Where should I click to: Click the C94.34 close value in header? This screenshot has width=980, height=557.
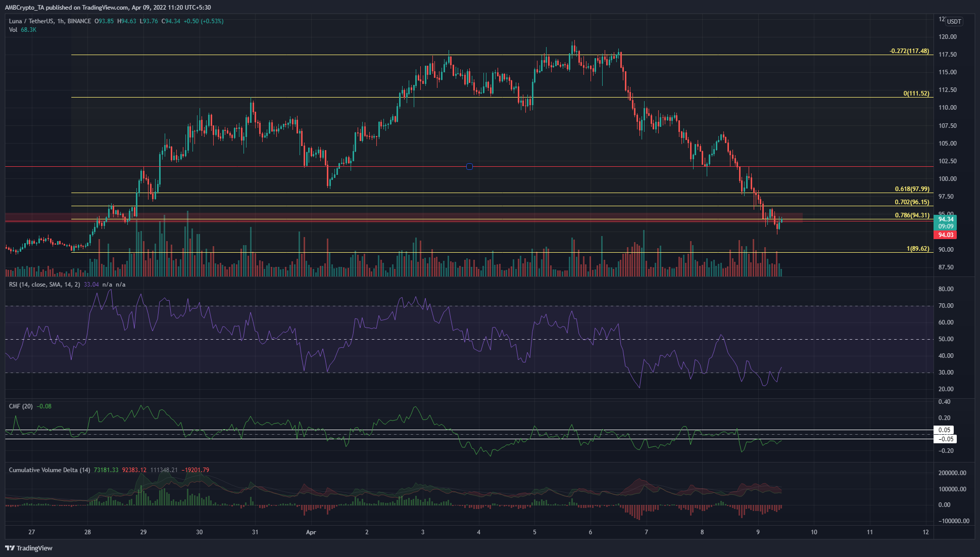click(171, 21)
